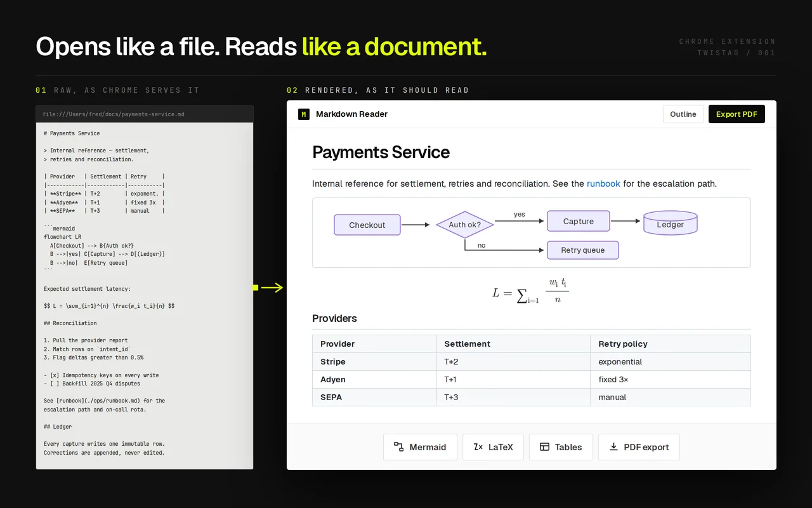Image resolution: width=812 pixels, height=508 pixels.
Task: Select the 'Auth ok?' diamond node
Action: 465,225
